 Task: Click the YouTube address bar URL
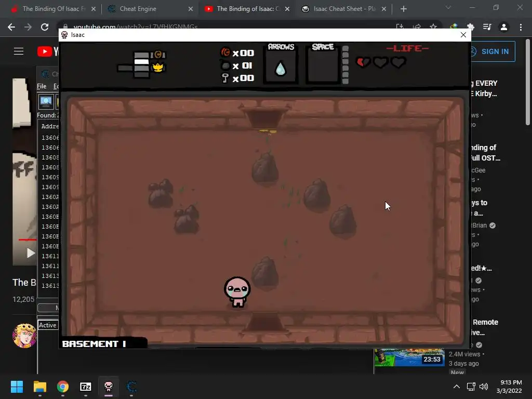coord(135,27)
